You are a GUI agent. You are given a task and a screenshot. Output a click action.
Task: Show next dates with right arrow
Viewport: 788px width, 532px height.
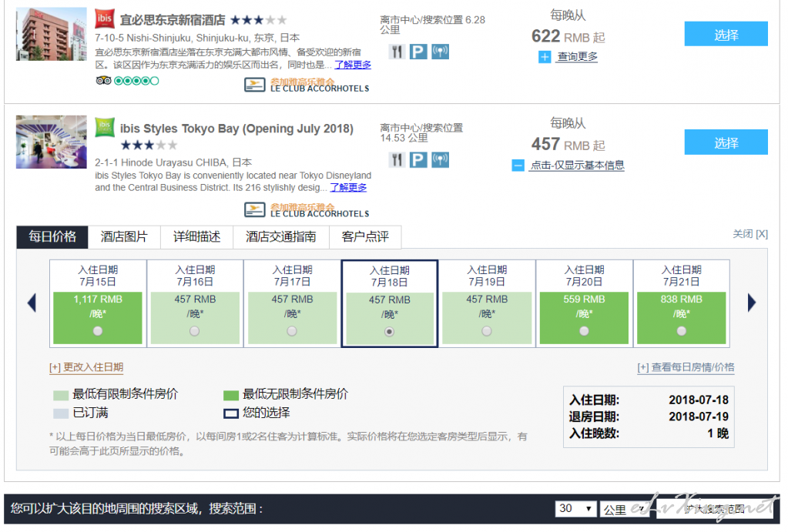751,303
